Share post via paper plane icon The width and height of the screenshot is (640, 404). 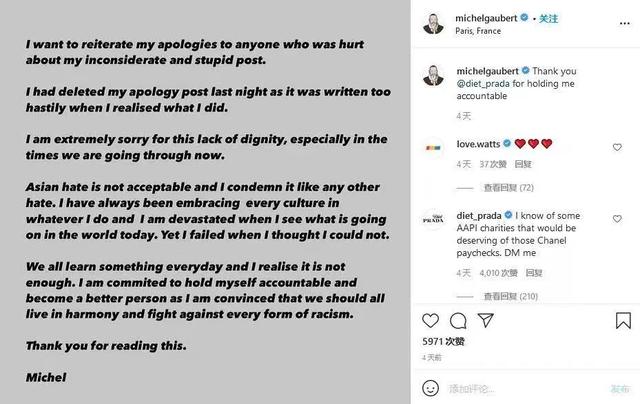point(485,320)
